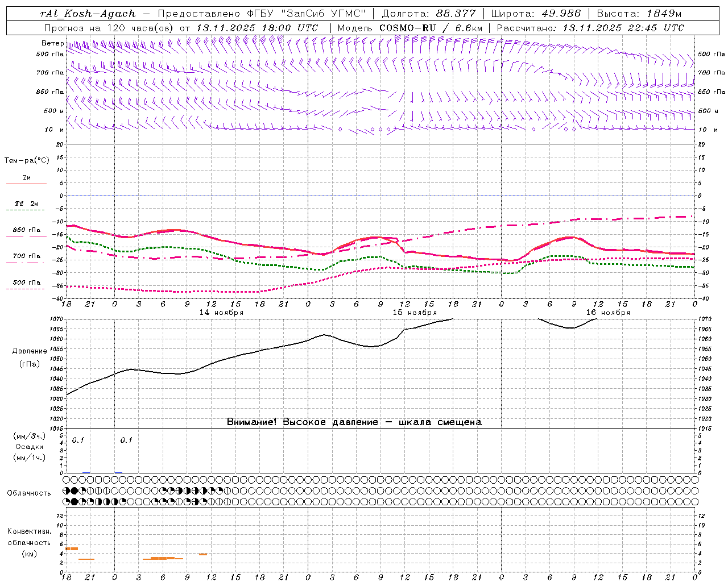Click the (мм/1ч.) precipitation unit label
This screenshot has height=582, width=728.
pos(30,458)
